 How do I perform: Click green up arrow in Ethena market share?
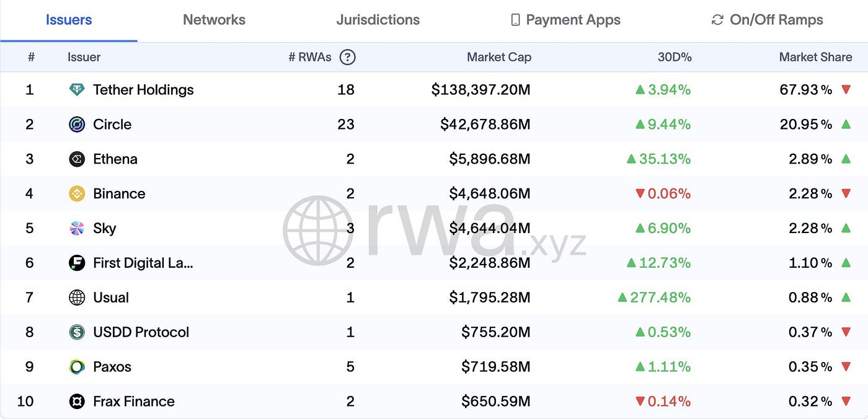[846, 159]
